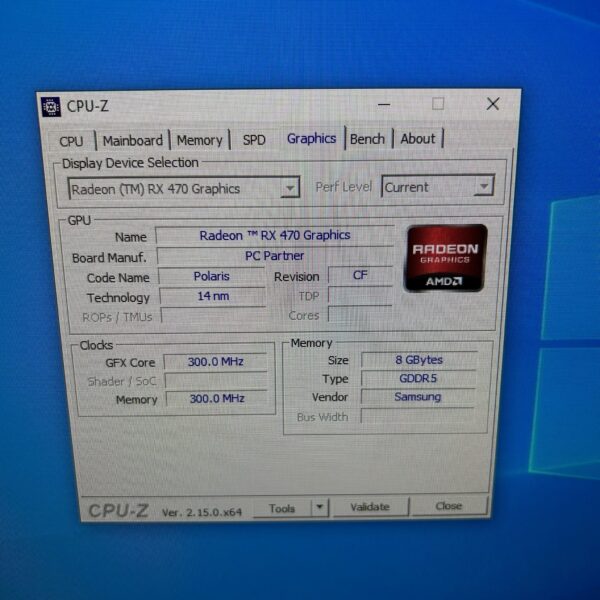Screen dimensions: 600x600
Task: Click the Memory clock 300.0 MHz value
Action: click(217, 399)
